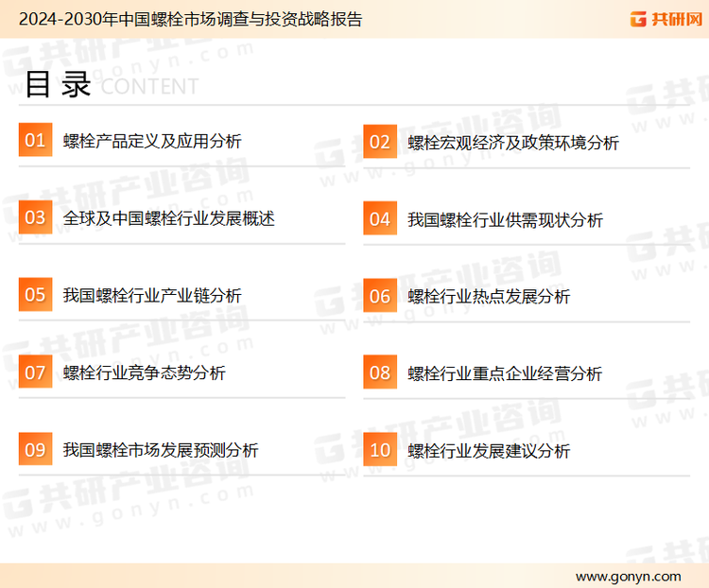Click the orange 03 number badge

(x=35, y=217)
